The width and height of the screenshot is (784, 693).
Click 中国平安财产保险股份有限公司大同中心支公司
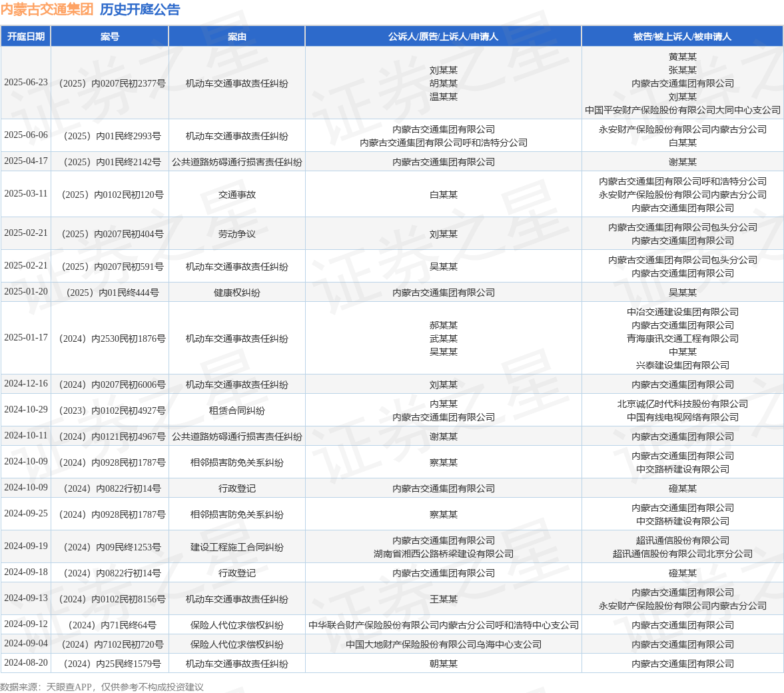(683, 110)
